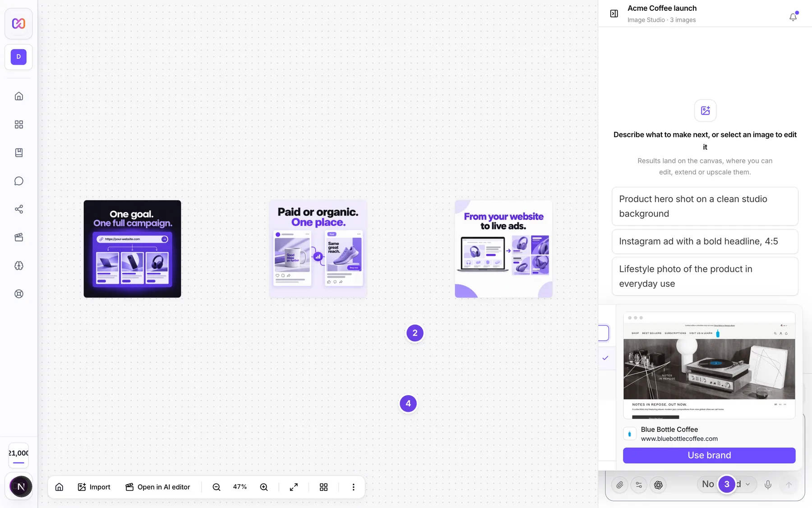Choose Instagram ad bold headline suggestion
This screenshot has height=508, width=812.
coord(705,242)
